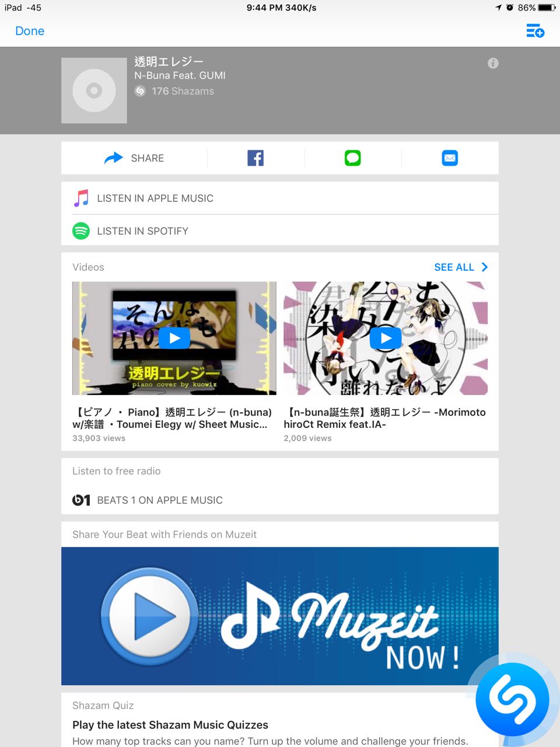Tap the Done button
The height and width of the screenshot is (747, 560).
(x=30, y=31)
